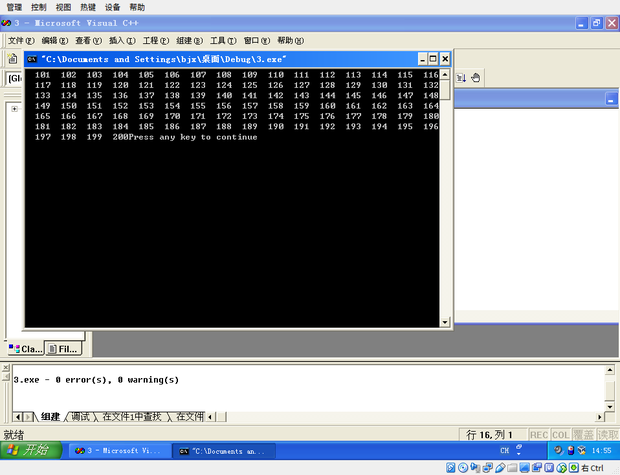This screenshot has height=475, width=620.
Task: Open the 文件(F) menu
Action: coord(21,40)
